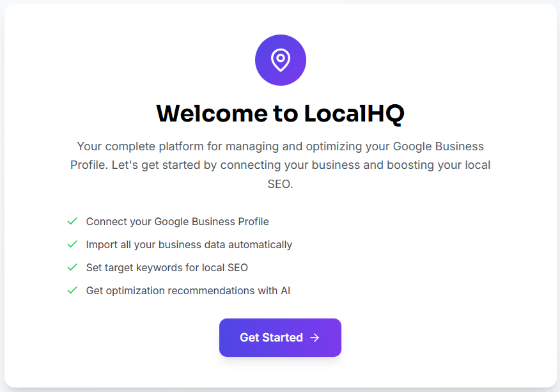Select the Set target keywords for local SEO entry
Viewport: 560px width, 392px height.
[167, 267]
